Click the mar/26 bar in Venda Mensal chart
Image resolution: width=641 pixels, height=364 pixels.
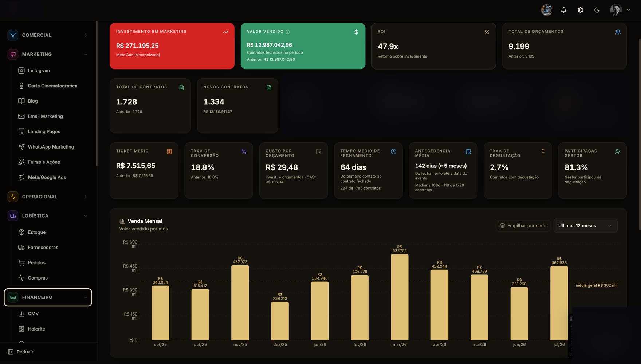tap(400, 297)
